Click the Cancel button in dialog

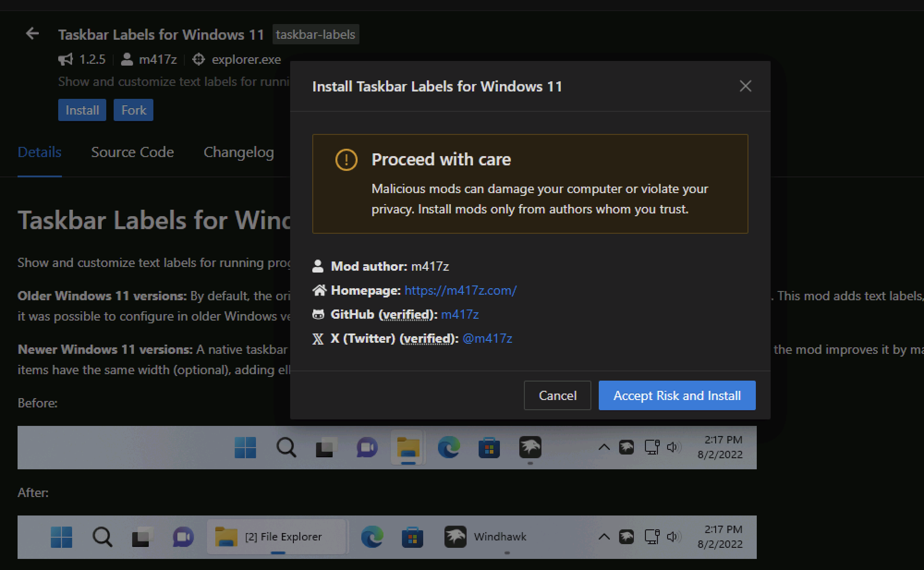[x=557, y=395]
